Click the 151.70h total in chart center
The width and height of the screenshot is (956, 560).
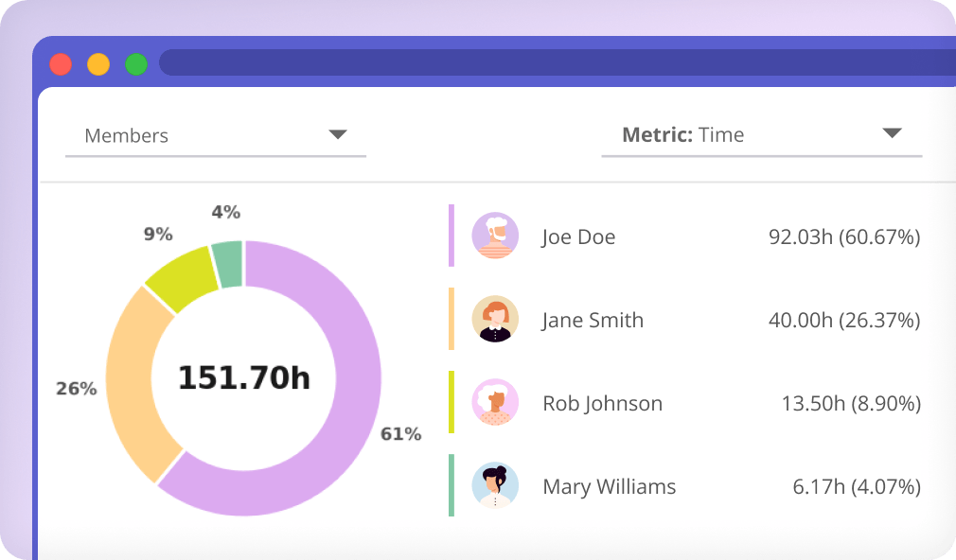(x=244, y=377)
